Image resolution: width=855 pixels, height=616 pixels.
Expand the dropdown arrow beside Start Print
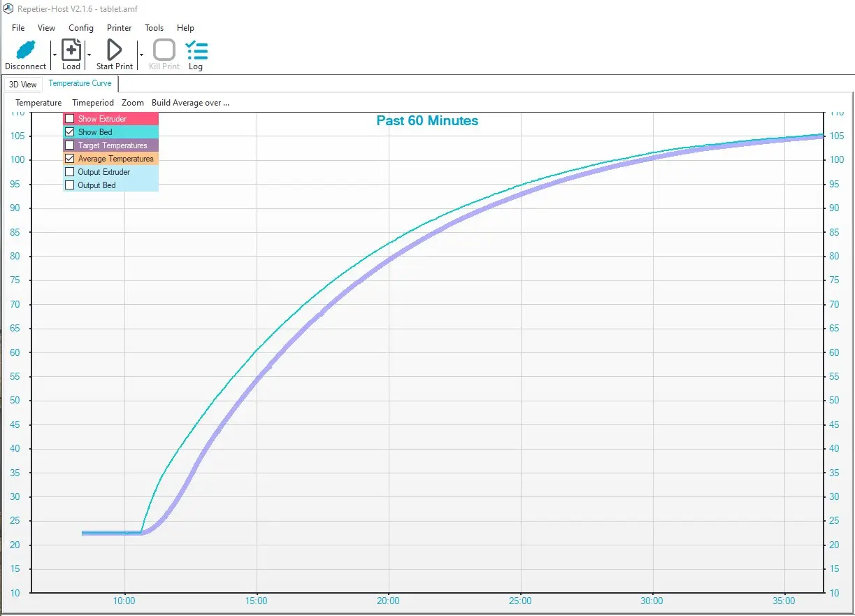click(141, 55)
